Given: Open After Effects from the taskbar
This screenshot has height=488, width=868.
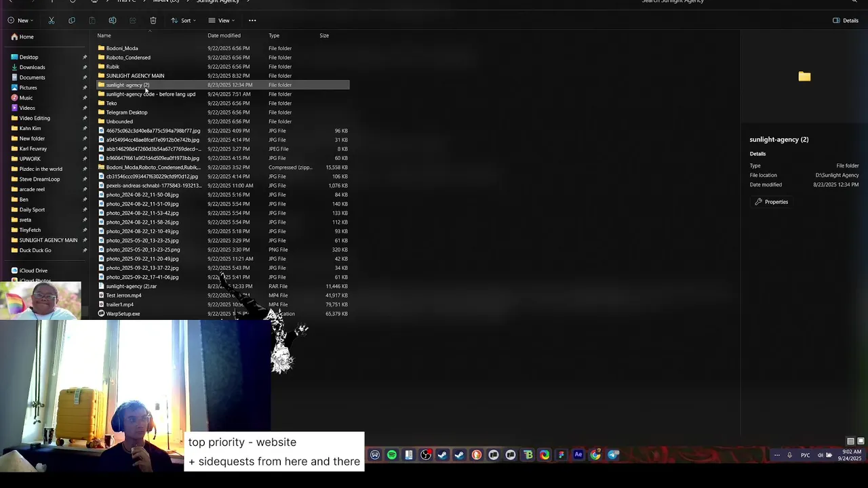Looking at the screenshot, I should [578, 455].
